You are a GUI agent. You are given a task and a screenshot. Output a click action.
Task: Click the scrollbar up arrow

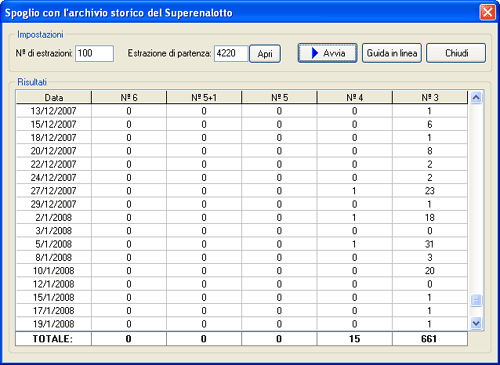(x=476, y=98)
